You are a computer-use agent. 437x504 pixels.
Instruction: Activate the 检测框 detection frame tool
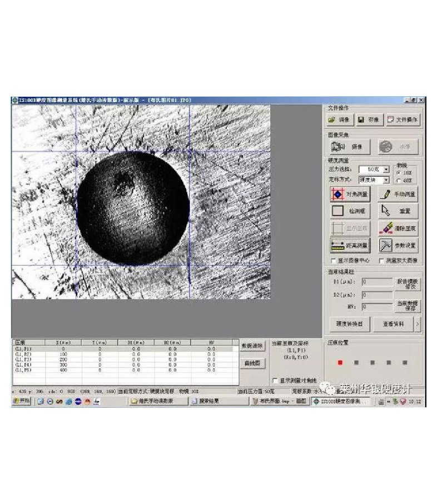(x=350, y=211)
